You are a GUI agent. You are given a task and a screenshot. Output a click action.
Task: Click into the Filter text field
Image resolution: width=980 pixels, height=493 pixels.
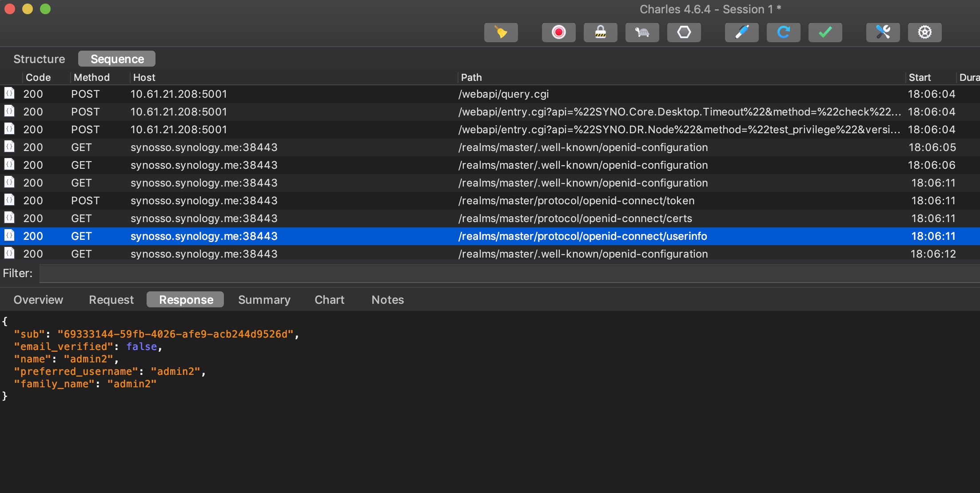click(x=510, y=274)
